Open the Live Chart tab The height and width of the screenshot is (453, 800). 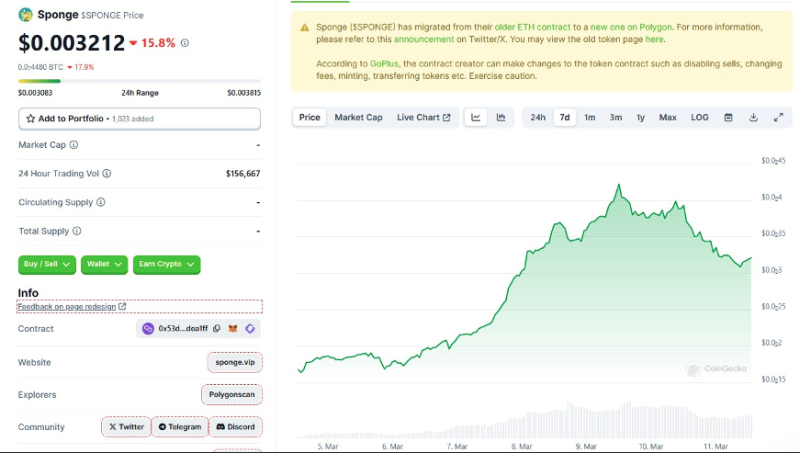click(x=423, y=117)
